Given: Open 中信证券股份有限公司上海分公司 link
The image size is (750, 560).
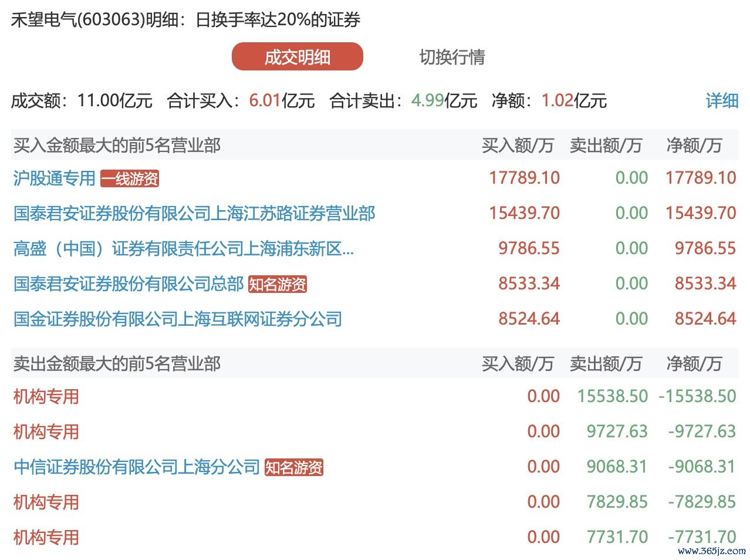Looking at the screenshot, I should click(x=137, y=467).
